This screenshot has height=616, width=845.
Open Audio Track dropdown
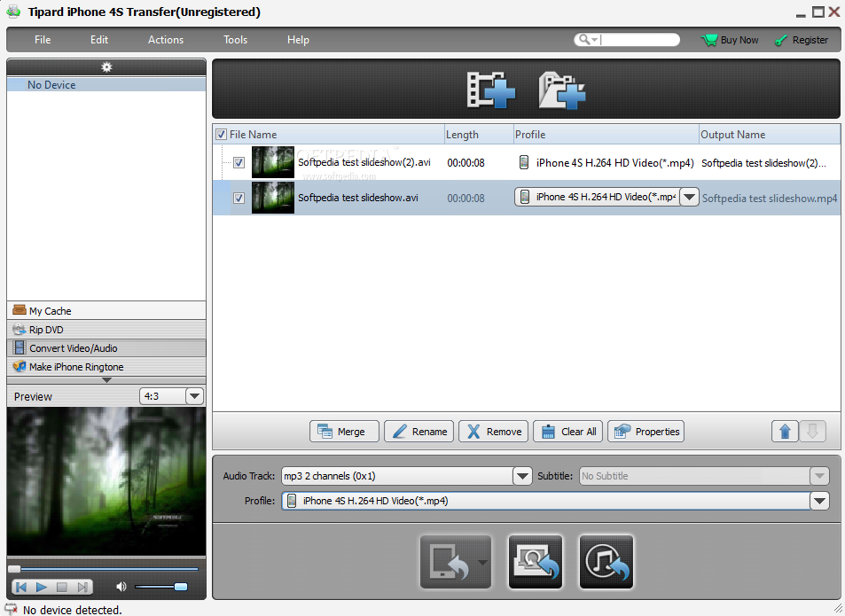coord(521,476)
